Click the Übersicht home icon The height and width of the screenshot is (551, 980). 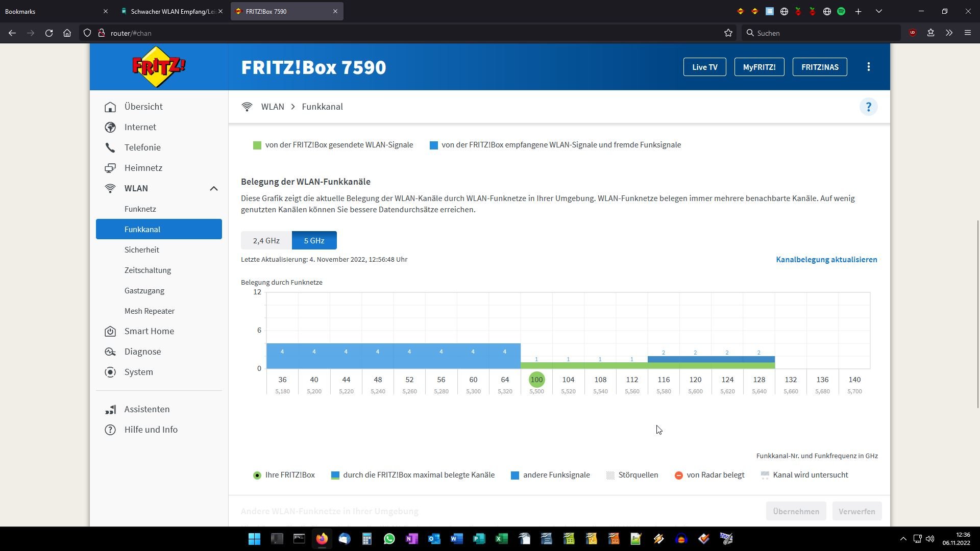tap(110, 107)
